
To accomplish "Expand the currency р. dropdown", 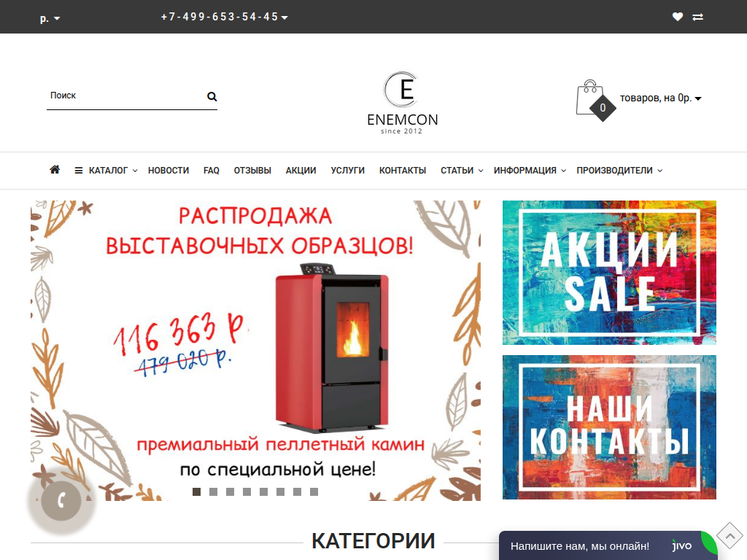I will tap(50, 18).
